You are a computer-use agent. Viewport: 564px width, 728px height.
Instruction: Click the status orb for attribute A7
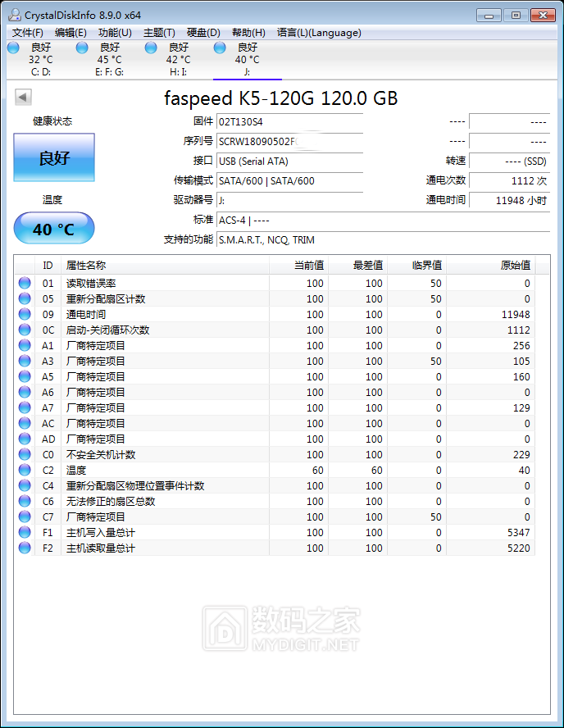point(25,407)
